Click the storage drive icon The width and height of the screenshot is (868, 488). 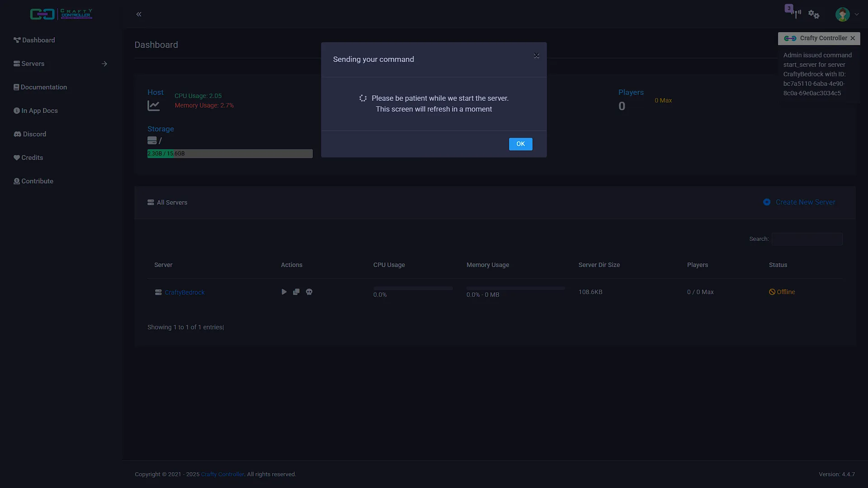click(152, 141)
